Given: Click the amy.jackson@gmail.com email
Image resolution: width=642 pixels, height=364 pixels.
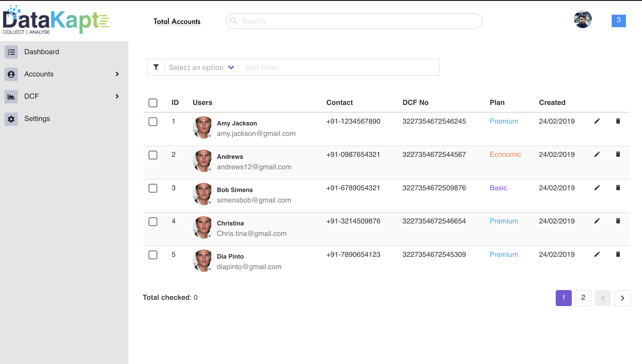Looking at the screenshot, I should (256, 133).
